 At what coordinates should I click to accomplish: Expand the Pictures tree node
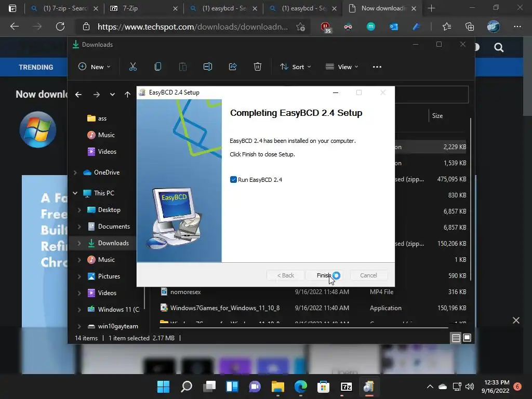click(79, 276)
